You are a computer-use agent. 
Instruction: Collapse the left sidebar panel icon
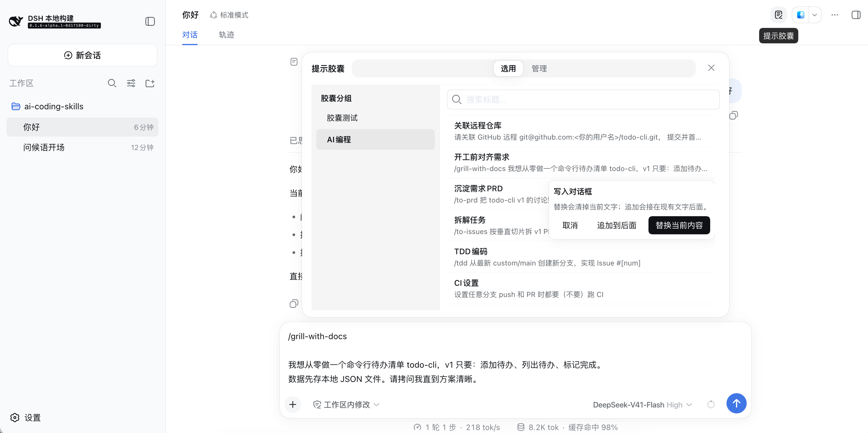[x=150, y=21]
